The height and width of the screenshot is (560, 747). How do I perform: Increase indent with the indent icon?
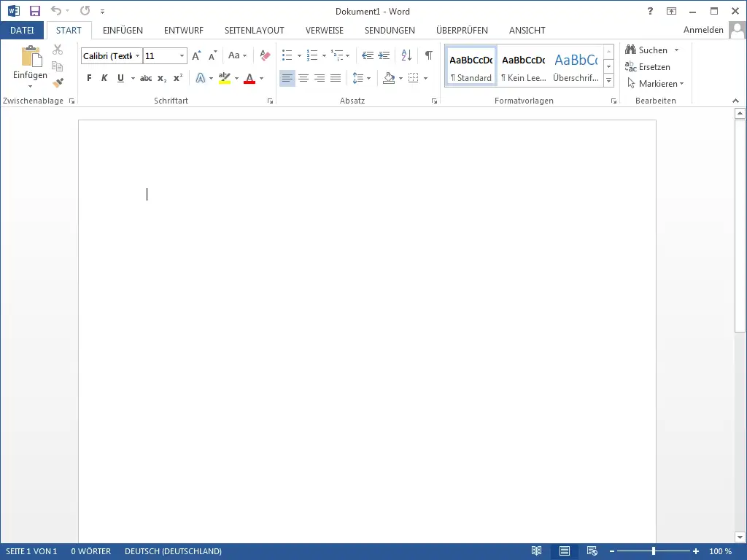(384, 56)
